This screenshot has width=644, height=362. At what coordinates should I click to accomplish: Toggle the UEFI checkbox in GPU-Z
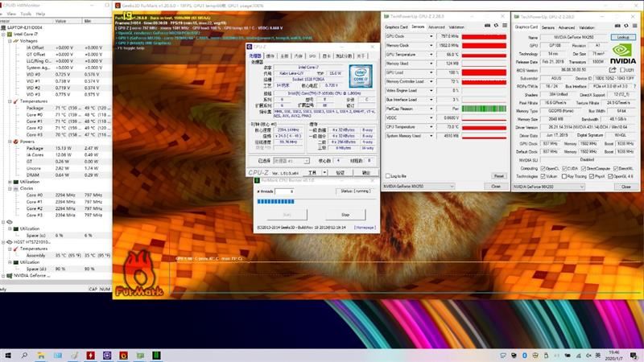[x=623, y=70]
